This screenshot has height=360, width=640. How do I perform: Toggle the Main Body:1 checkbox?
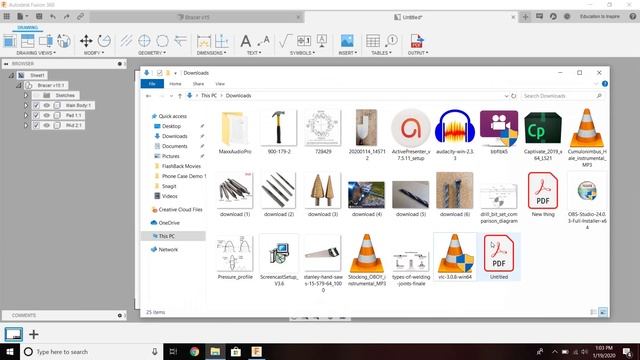36,105
